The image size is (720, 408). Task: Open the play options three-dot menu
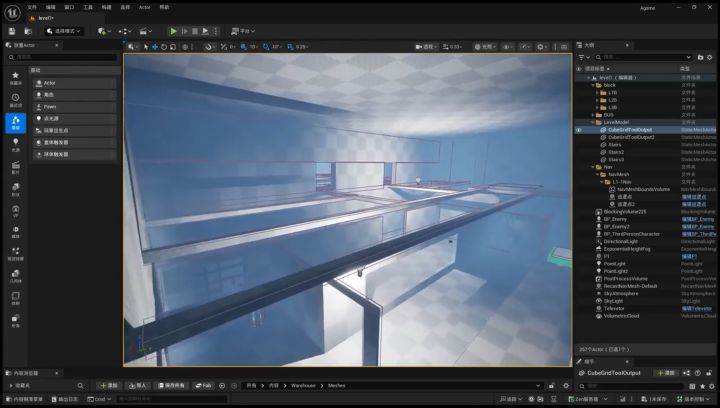tap(215, 31)
